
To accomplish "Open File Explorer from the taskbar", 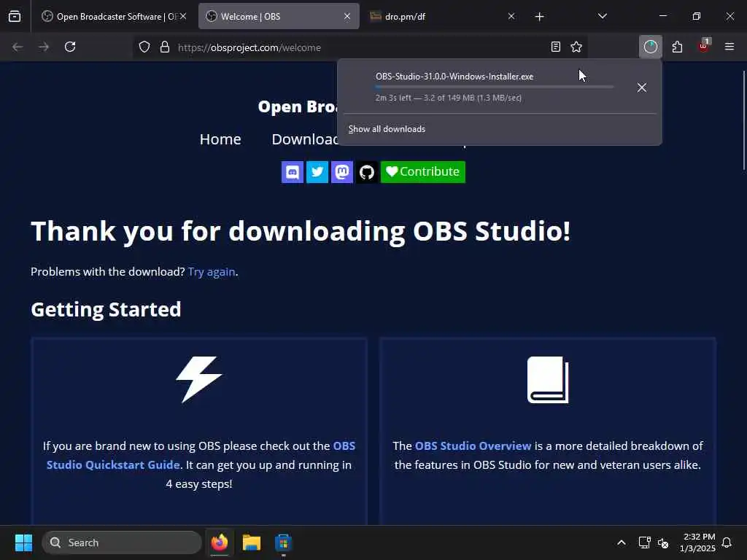I will (x=252, y=542).
